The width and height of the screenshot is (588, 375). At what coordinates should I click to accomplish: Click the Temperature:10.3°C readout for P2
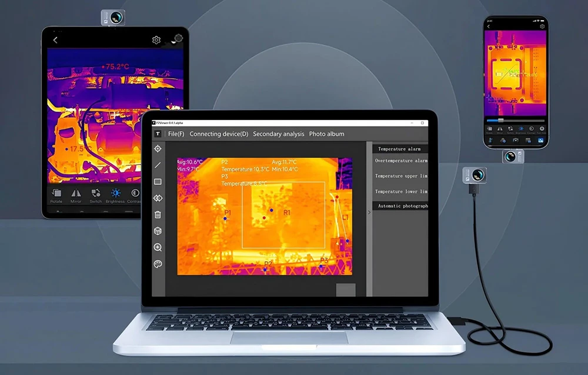click(245, 170)
